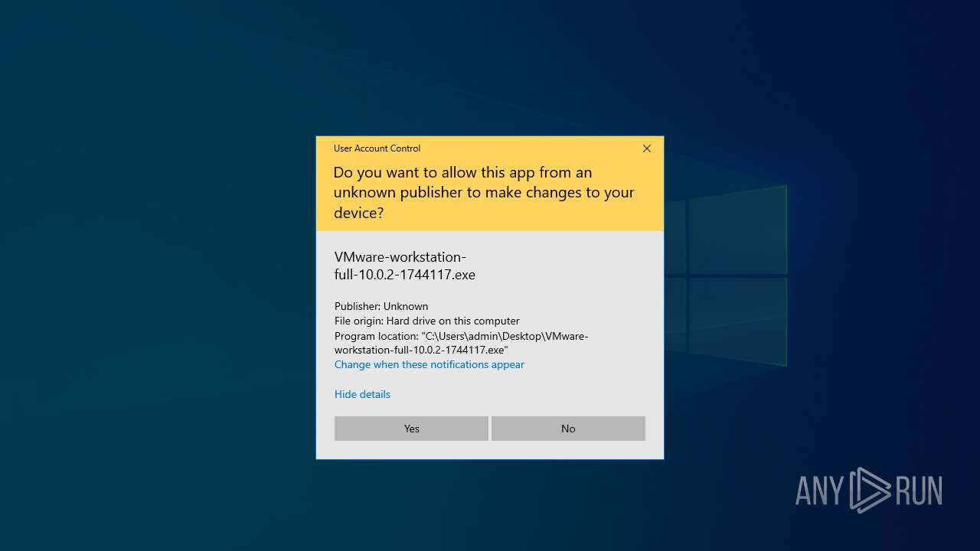Click the 'Do you want to allow this app' heading
The image size is (980, 551).
click(484, 192)
